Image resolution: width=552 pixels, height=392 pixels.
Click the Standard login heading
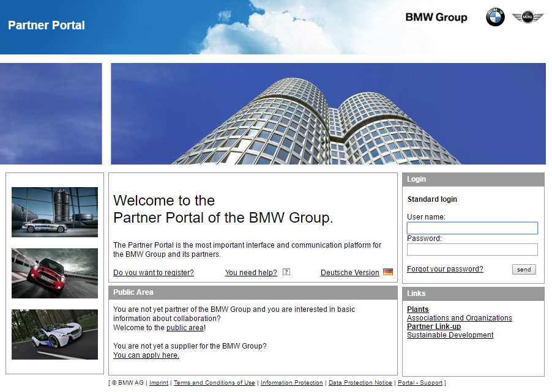432,199
